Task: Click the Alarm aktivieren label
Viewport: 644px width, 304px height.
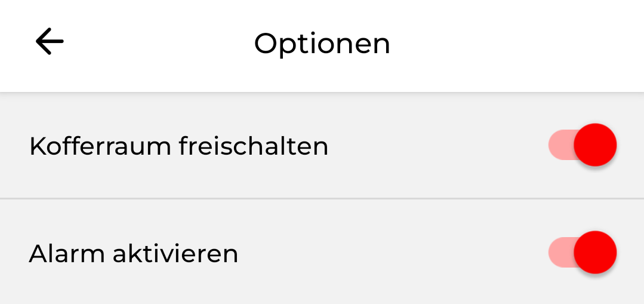Action: click(x=134, y=254)
